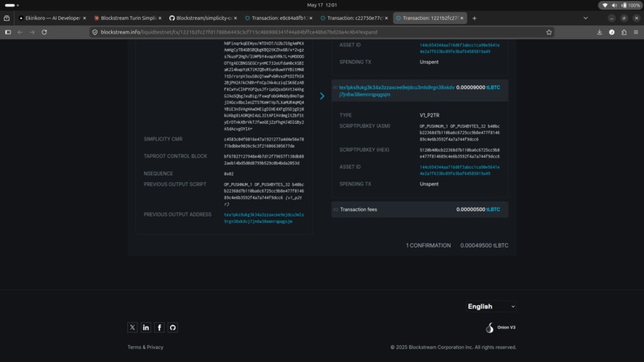Open the previous output address link
The width and height of the screenshot is (644, 362).
[264, 218]
